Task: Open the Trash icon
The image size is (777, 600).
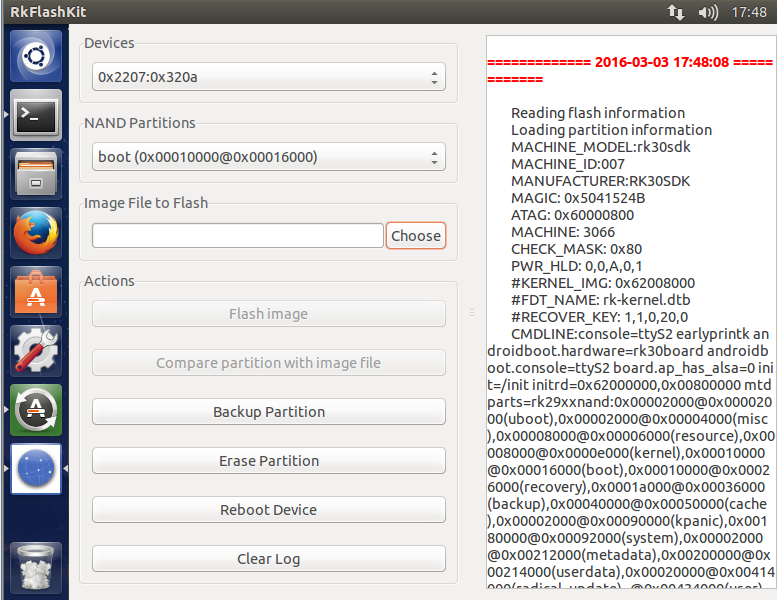Action: 36,567
